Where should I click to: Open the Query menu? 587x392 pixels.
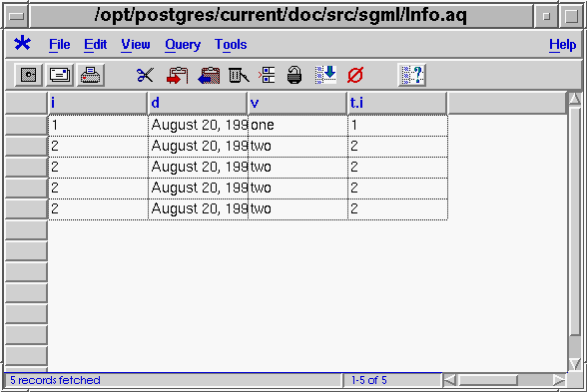pyautogui.click(x=183, y=45)
